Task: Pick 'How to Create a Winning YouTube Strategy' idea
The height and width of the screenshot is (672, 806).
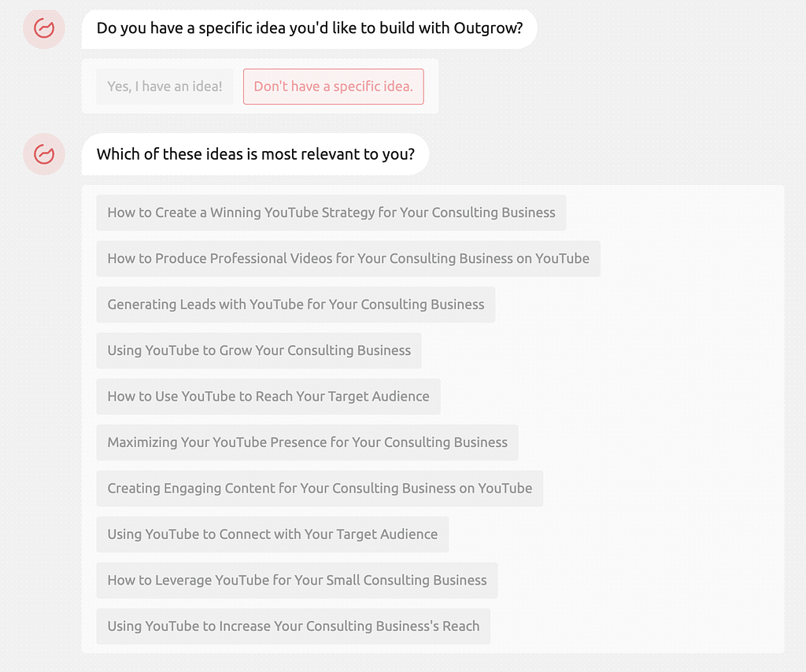Action: [x=331, y=212]
